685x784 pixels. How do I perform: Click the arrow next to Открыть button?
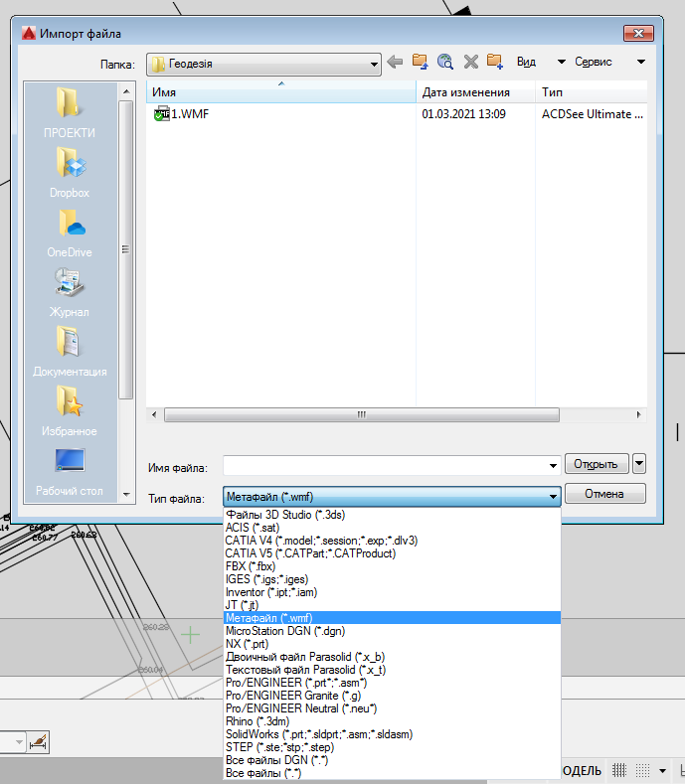[639, 463]
